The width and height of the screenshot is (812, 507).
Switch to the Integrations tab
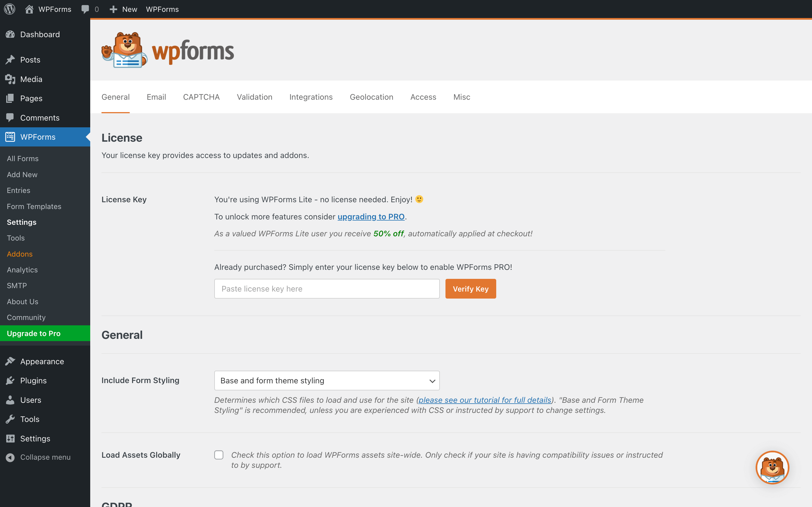[x=311, y=97]
